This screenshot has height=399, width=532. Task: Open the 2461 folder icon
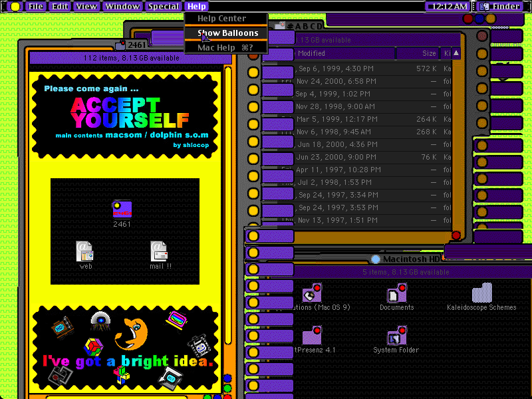click(122, 209)
